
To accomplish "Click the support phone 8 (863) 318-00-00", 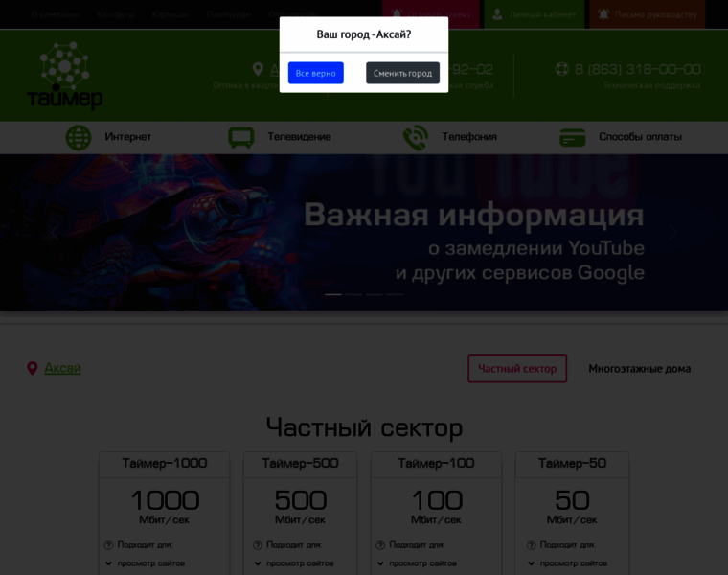I will [637, 69].
